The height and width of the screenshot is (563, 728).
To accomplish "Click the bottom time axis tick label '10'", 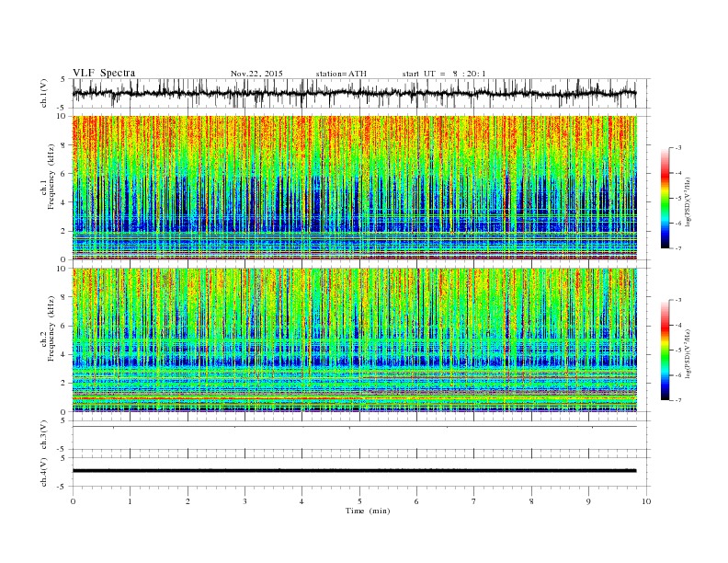I will coord(646,501).
